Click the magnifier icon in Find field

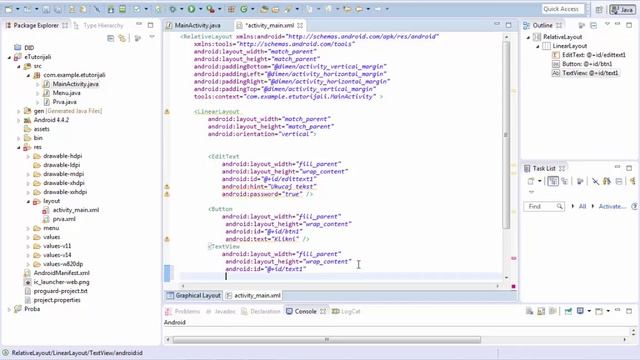coord(560,207)
